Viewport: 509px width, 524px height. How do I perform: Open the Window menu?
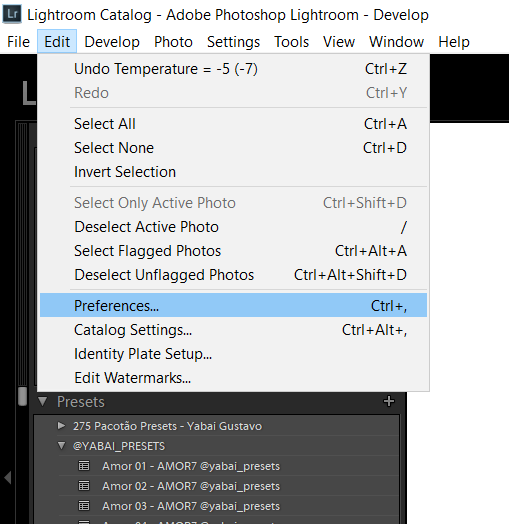(x=396, y=42)
